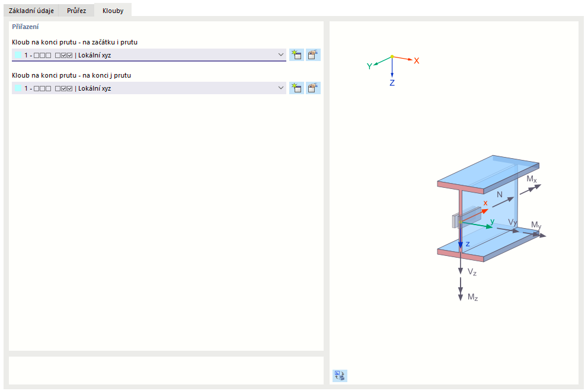Viewport: 588px width, 391px height.
Task: Switch to the Základní údaje tab
Action: click(31, 11)
